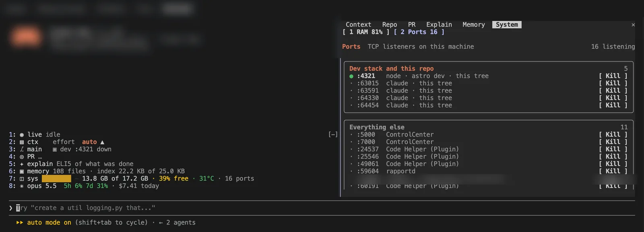Select the Ports 16 sub-tab
Image resolution: width=644 pixels, height=232 pixels.
pos(419,32)
